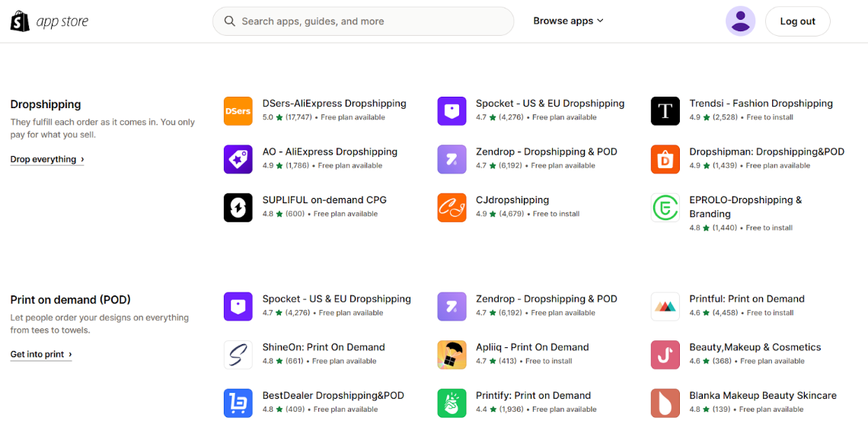The height and width of the screenshot is (421, 868).
Task: Follow the Get into print link
Action: [x=41, y=354]
